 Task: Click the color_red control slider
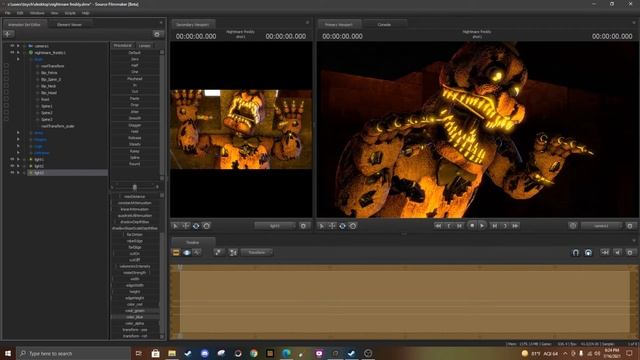[x=135, y=304]
